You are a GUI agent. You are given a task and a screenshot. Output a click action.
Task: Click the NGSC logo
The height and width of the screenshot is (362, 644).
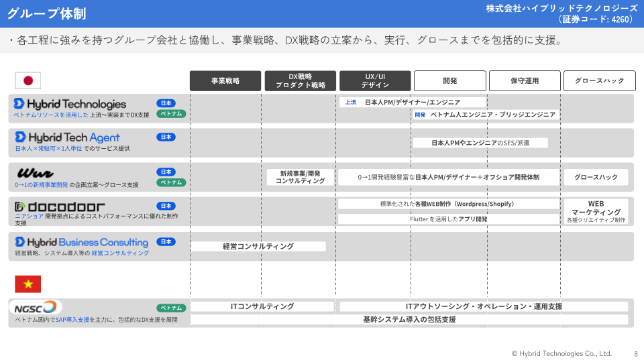pos(36,307)
